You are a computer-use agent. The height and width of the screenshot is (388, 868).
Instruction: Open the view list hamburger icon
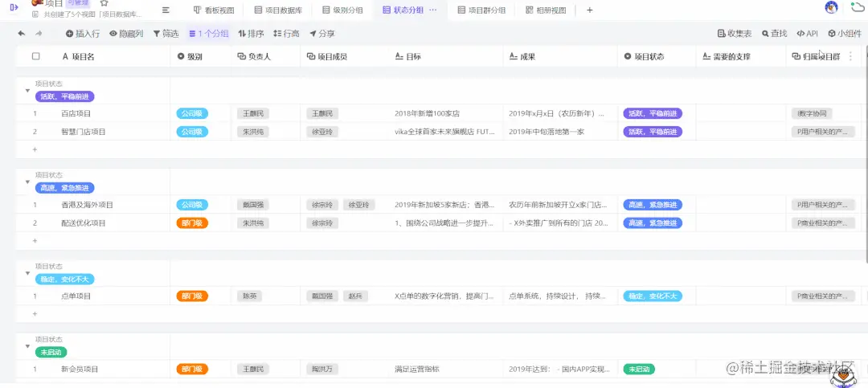(x=166, y=10)
